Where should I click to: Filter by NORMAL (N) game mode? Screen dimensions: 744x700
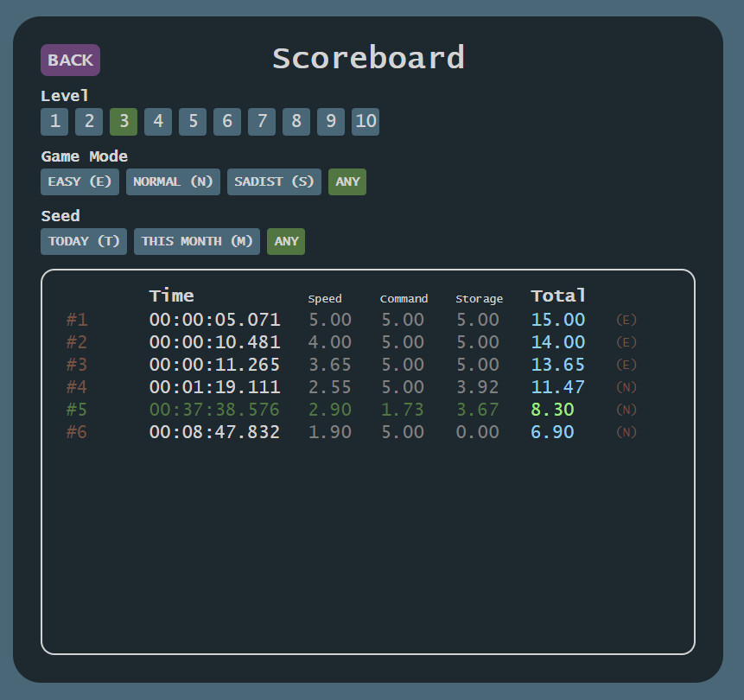click(173, 181)
